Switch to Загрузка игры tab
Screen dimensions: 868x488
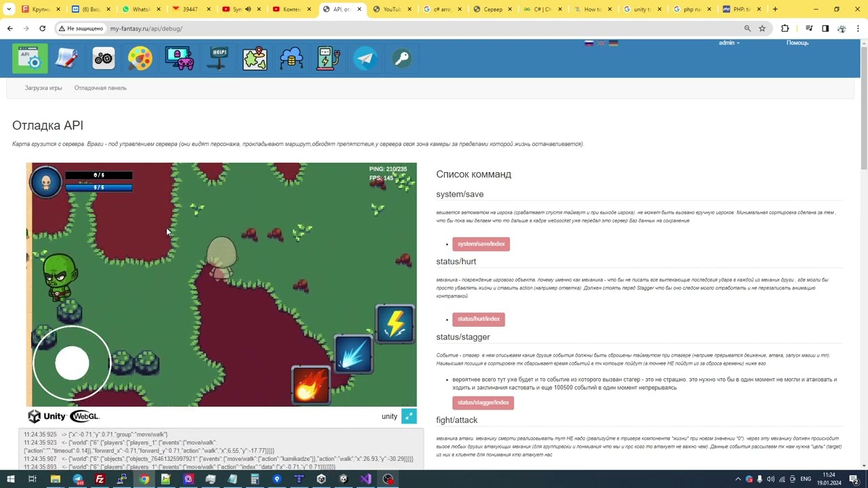(x=43, y=88)
